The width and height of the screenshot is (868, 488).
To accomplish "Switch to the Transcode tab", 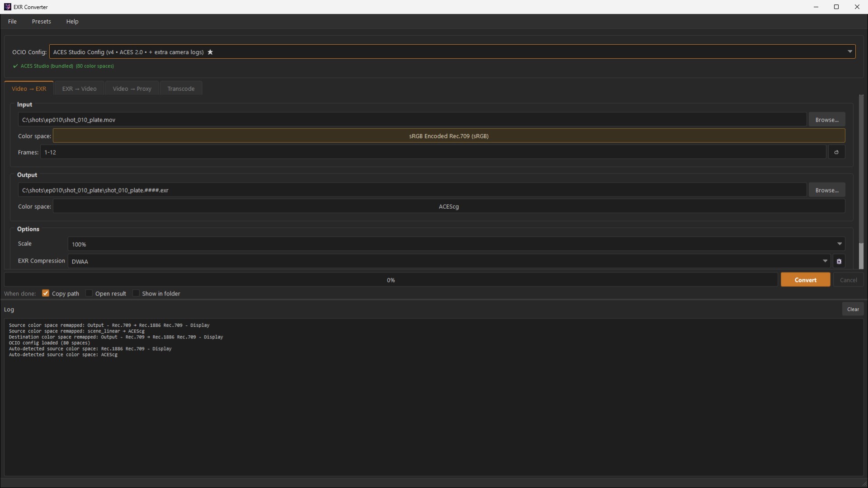I will point(181,89).
